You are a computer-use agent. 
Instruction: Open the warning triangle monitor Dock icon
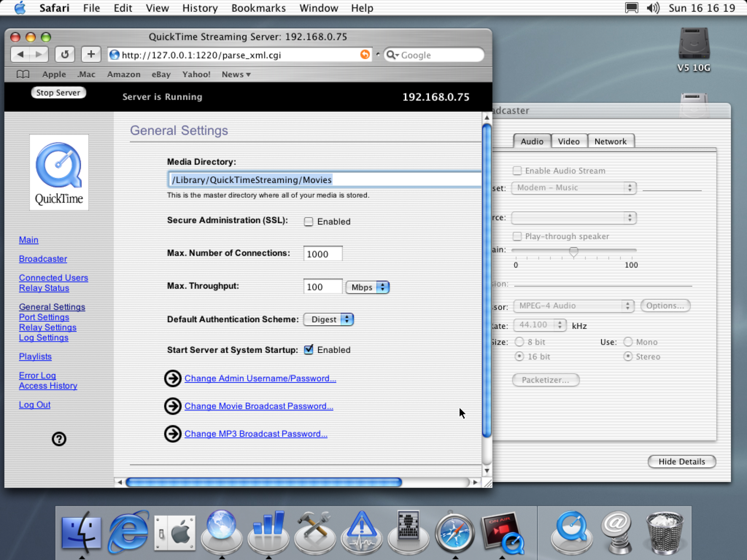coord(361,532)
